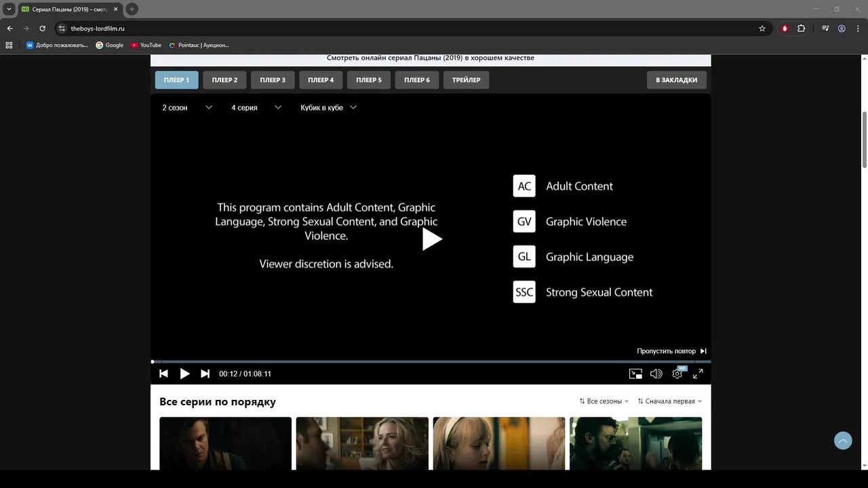Click the scroll-to-top round button
This screenshot has width=868, height=488.
[x=843, y=441]
